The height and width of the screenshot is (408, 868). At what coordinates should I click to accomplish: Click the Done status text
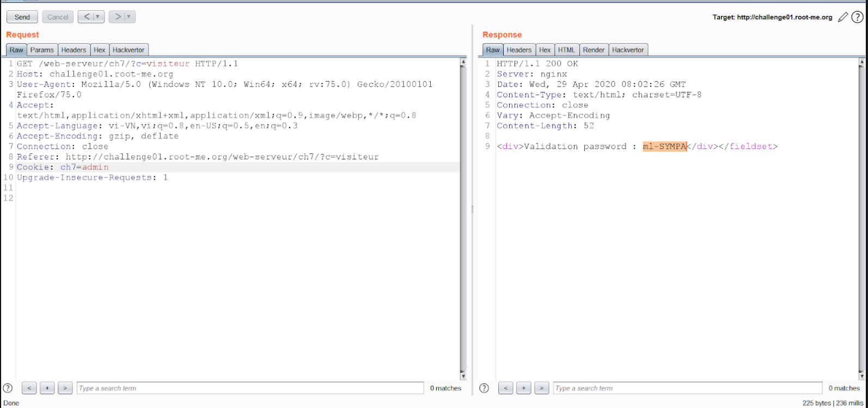click(x=11, y=403)
